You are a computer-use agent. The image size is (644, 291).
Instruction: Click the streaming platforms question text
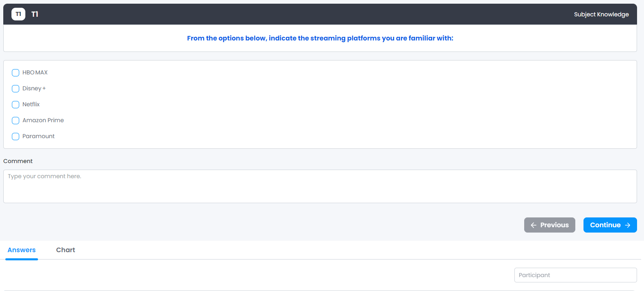click(x=320, y=38)
